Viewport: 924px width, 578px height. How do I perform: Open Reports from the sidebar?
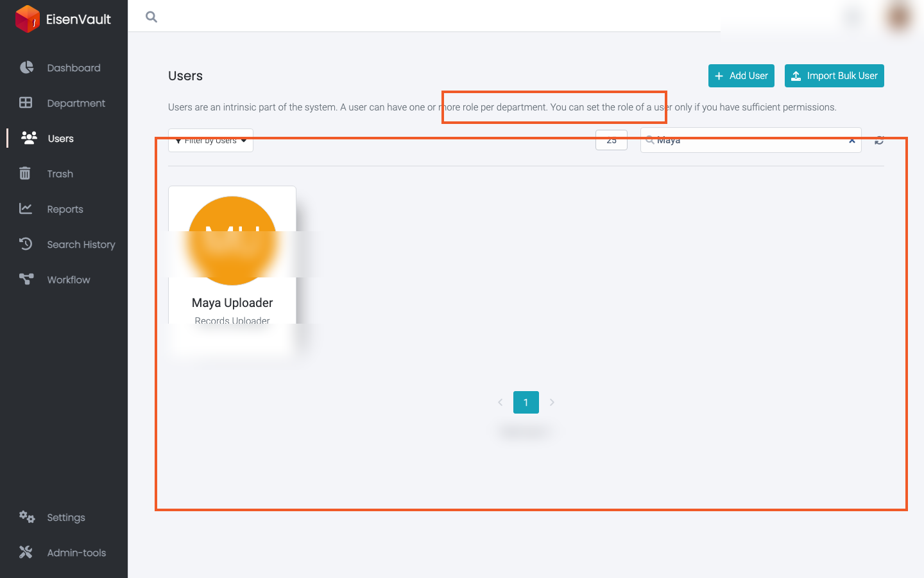click(x=65, y=209)
